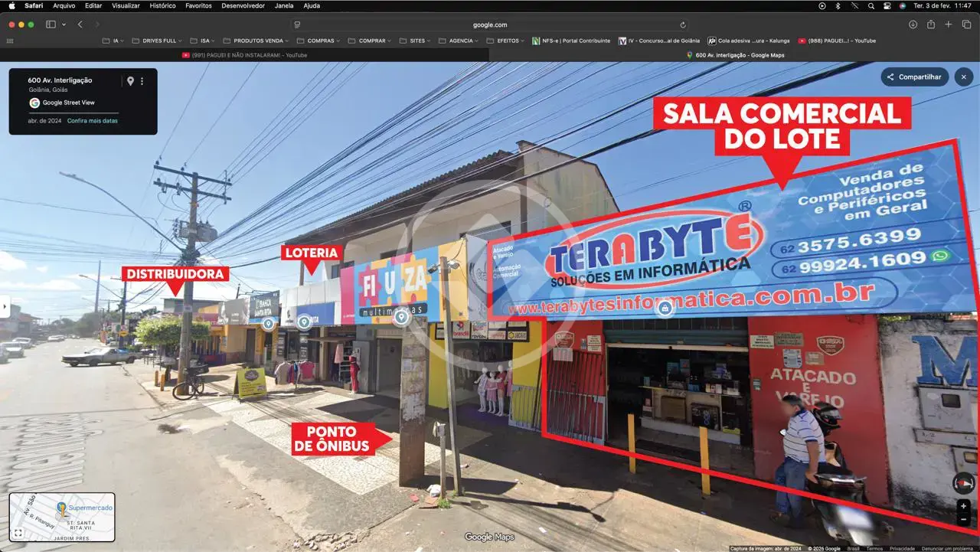Click the Street View compass
Image resolution: width=980 pixels, height=552 pixels.
tap(963, 483)
